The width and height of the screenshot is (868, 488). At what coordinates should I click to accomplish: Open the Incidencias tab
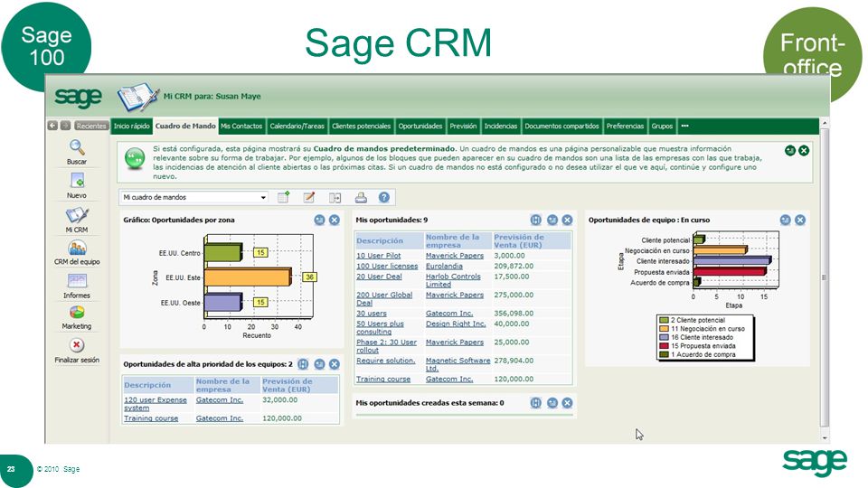(501, 127)
